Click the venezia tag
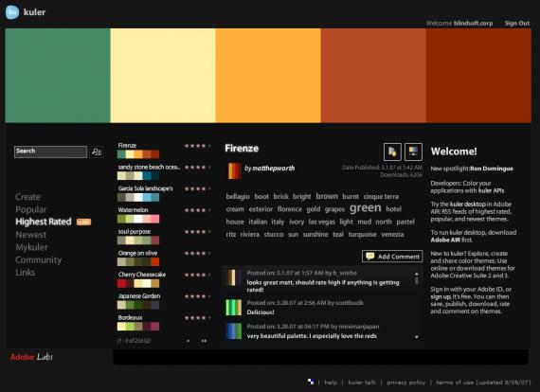 point(392,235)
